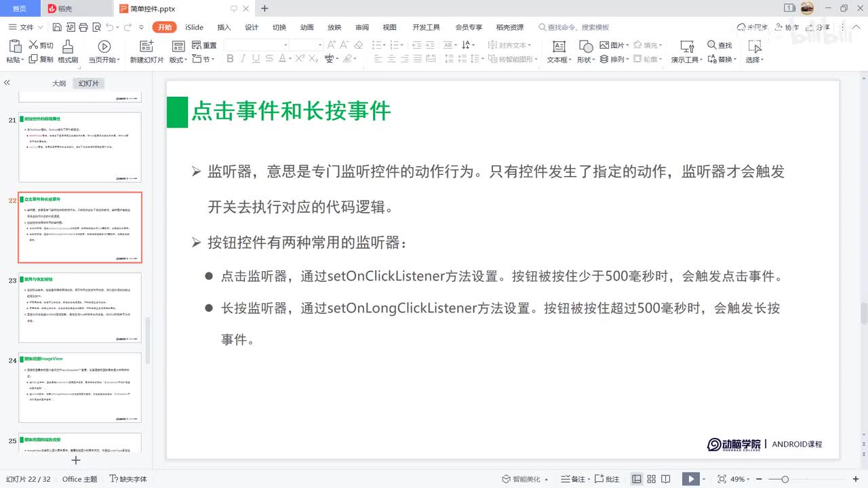Screen dimensions: 868x488
Task: Click the 协作 (Collaborate) button
Action: point(787,27)
